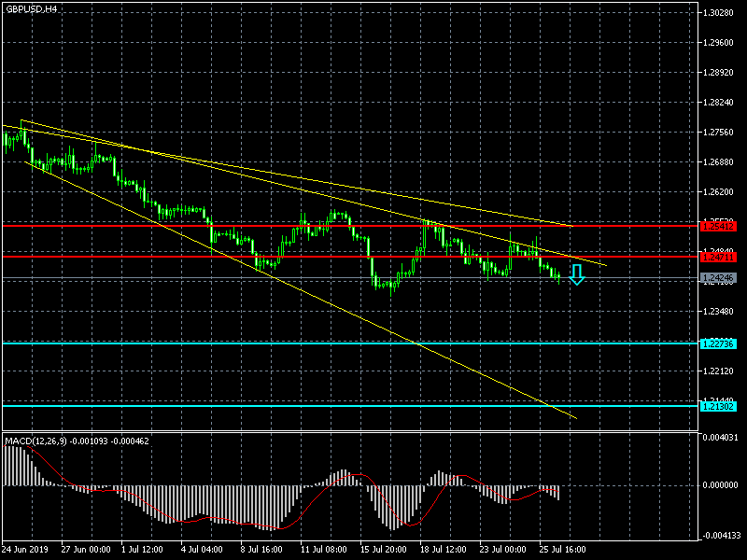Click the 0.004031 MACD scale value
The image size is (747, 560).
tap(720, 437)
